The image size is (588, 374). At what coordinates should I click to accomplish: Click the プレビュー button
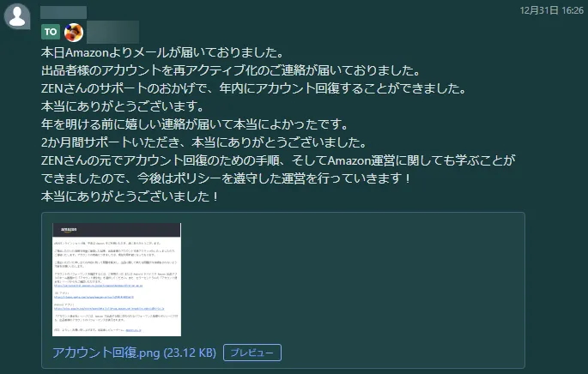point(252,353)
